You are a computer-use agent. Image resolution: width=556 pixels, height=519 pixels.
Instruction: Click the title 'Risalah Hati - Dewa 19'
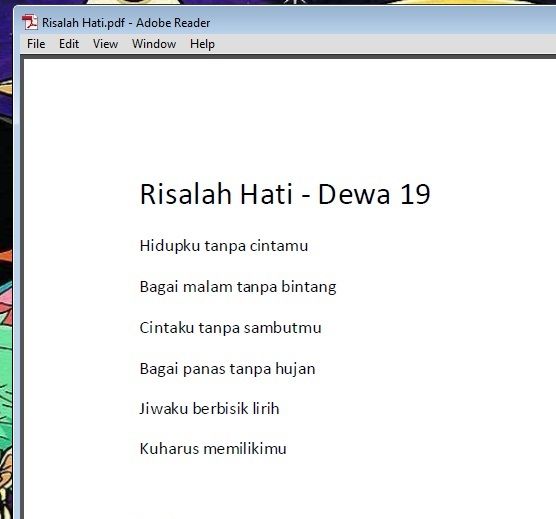(x=285, y=194)
